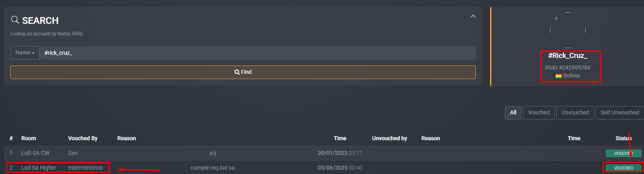Image resolution: width=644 pixels, height=174 pixels.
Task: Select the Vouched filter tab
Action: [539, 112]
